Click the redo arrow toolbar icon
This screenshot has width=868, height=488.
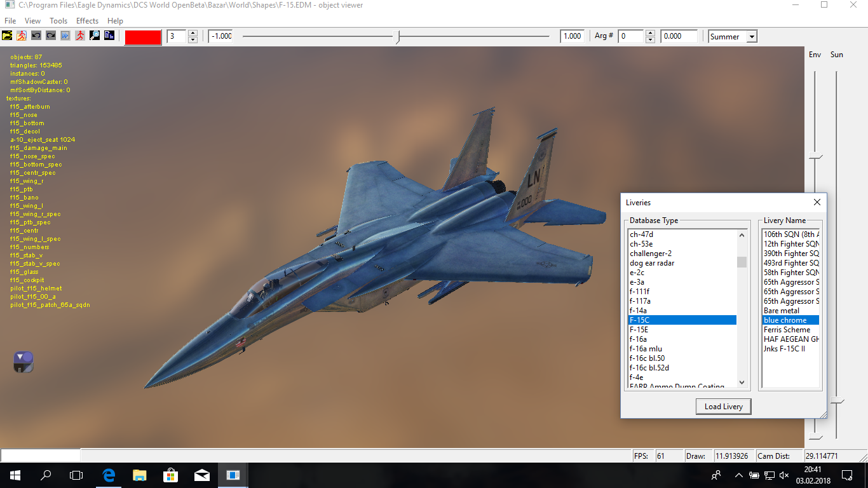(x=50, y=36)
